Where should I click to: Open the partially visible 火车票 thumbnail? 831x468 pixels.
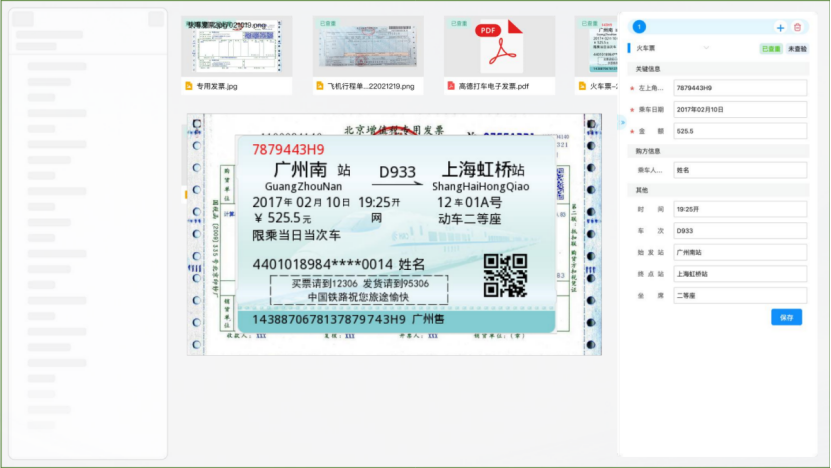pyautogui.click(x=597, y=47)
